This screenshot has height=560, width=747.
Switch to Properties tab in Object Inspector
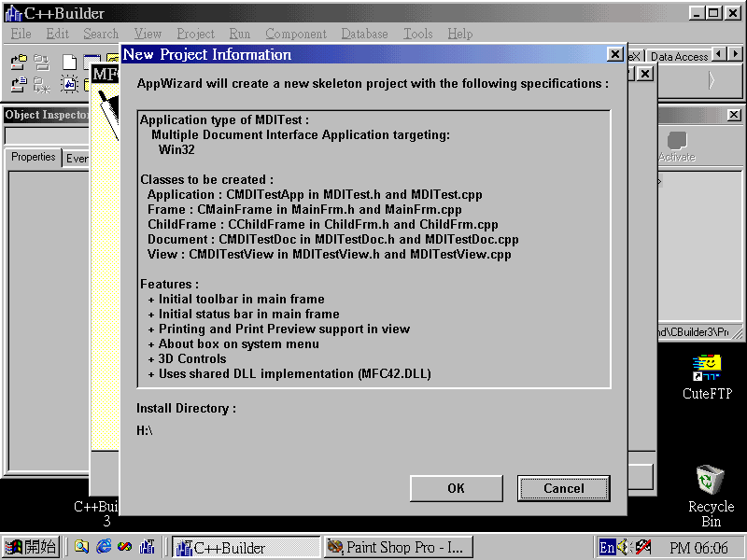point(34,157)
